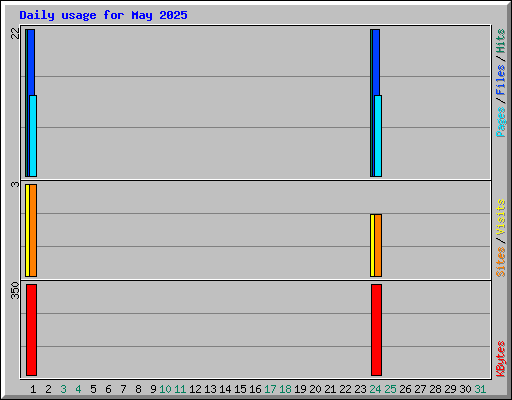Click the orange Sites bar for day 24
Screen dimensions: 512x400
pyautogui.click(x=378, y=245)
